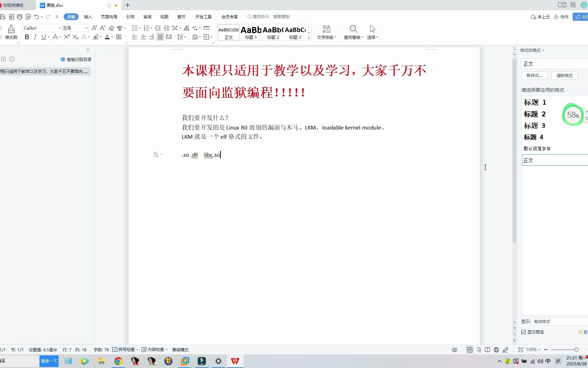Screen dimensions: 588x368
Task: Toggle spell check (拼写检查) in status bar
Action: coord(124,350)
